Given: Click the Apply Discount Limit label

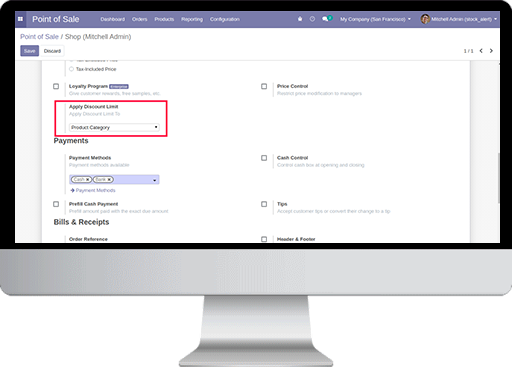Looking at the screenshot, I should pos(94,107).
